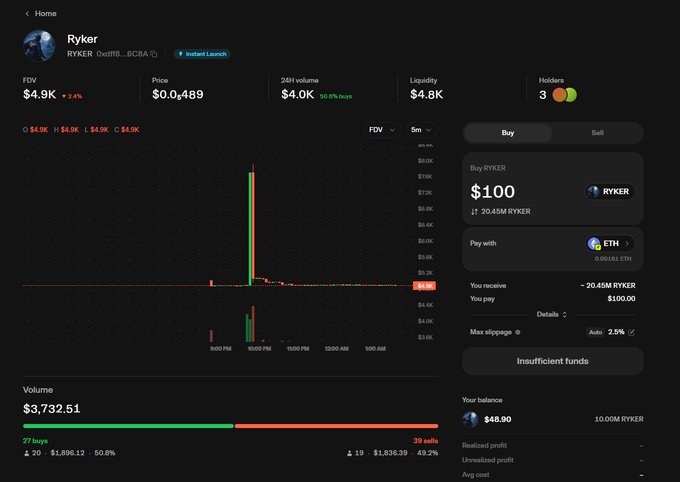Open the 5m timeframe dropdown
The width and height of the screenshot is (680, 482).
421,130
